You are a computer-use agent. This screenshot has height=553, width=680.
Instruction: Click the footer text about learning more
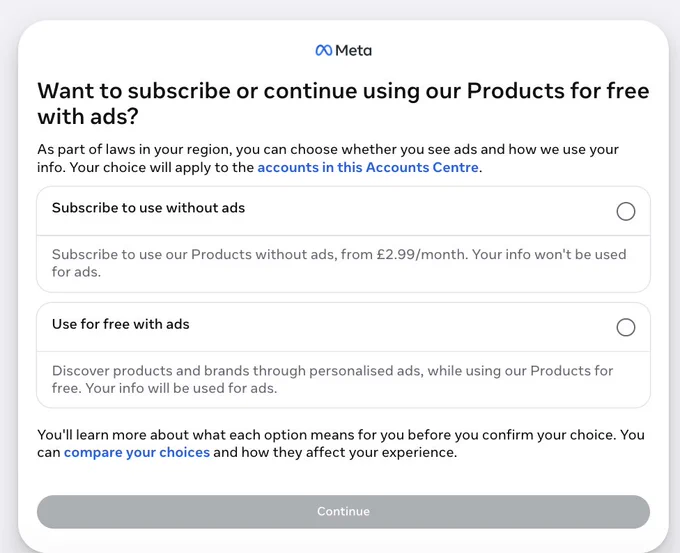(x=341, y=443)
